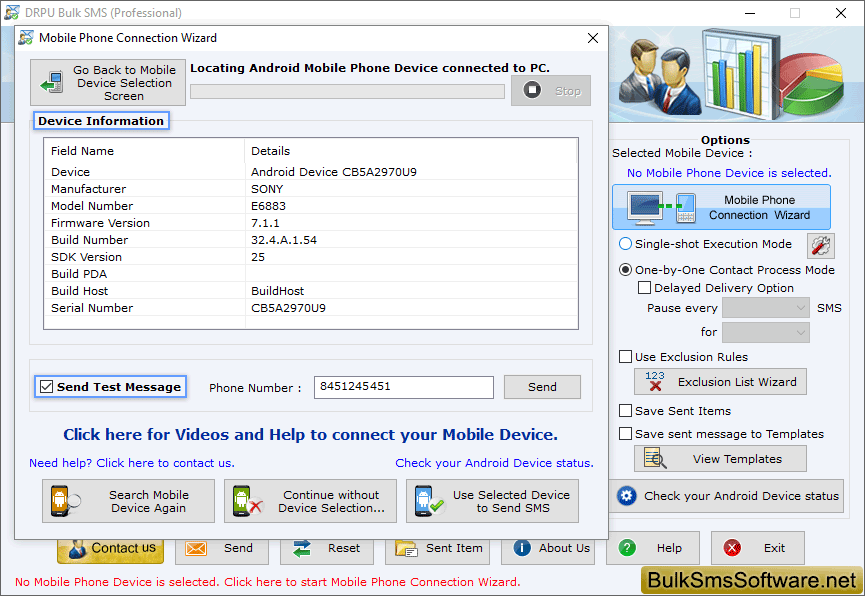
Task: Click the Sent Item folder icon
Action: tap(406, 549)
